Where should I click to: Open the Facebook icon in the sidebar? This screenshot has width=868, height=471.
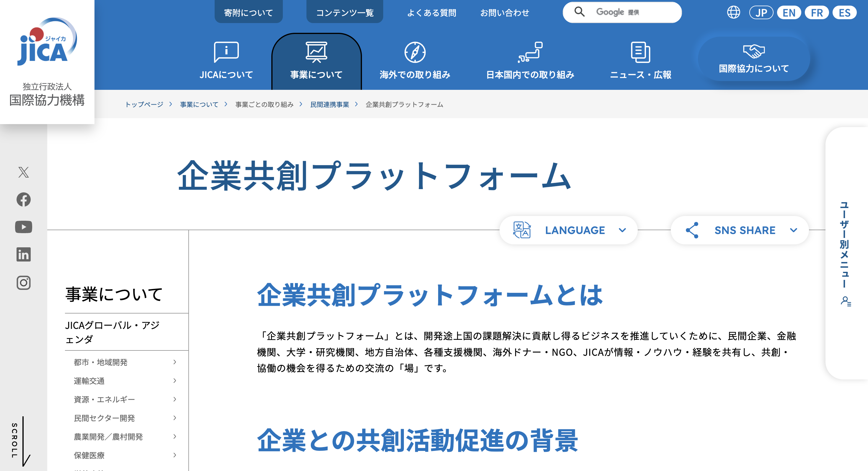point(23,199)
